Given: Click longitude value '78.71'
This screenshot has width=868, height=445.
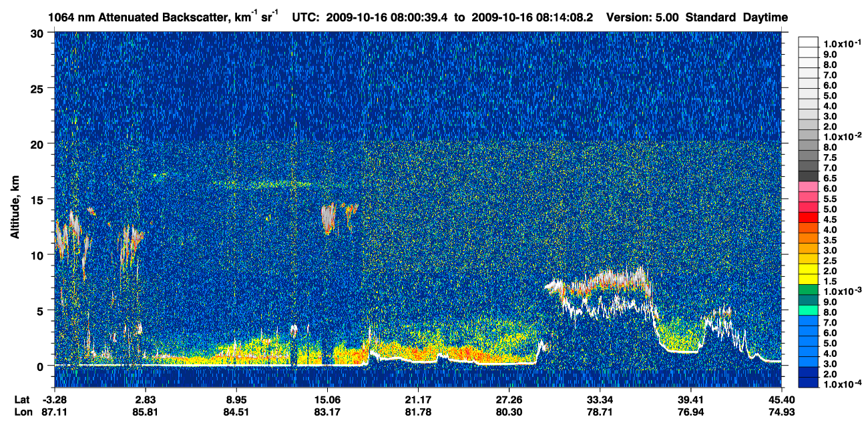Looking at the screenshot, I should 600,412.
